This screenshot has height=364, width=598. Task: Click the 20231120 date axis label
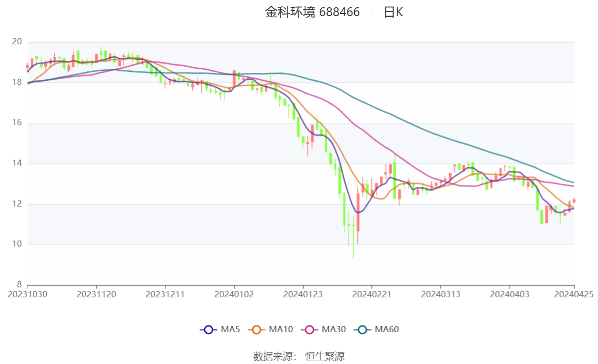click(x=96, y=294)
